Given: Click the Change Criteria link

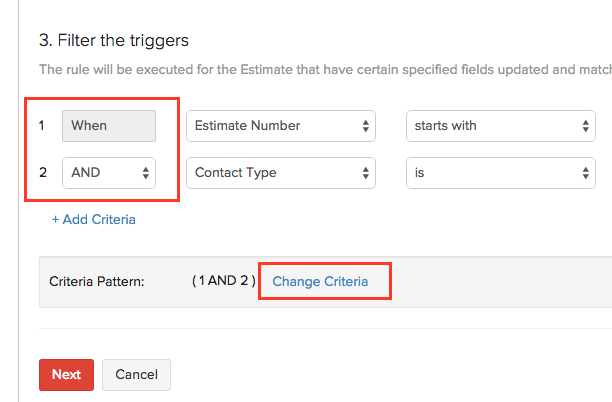Looking at the screenshot, I should coord(320,282).
